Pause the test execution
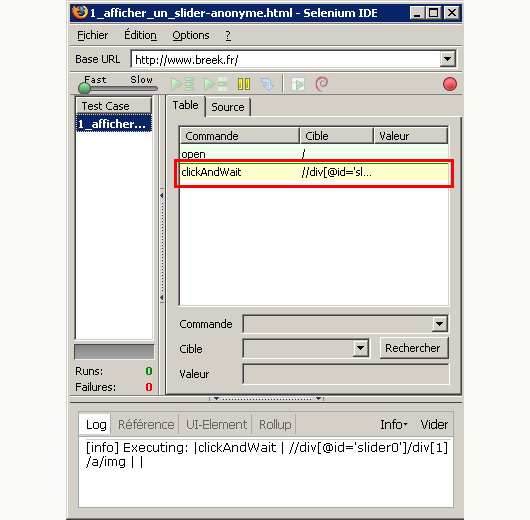This screenshot has width=530, height=520. [244, 84]
